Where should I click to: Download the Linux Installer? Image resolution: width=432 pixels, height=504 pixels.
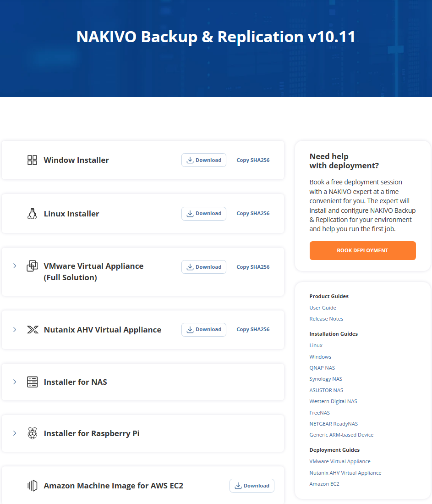coord(204,214)
